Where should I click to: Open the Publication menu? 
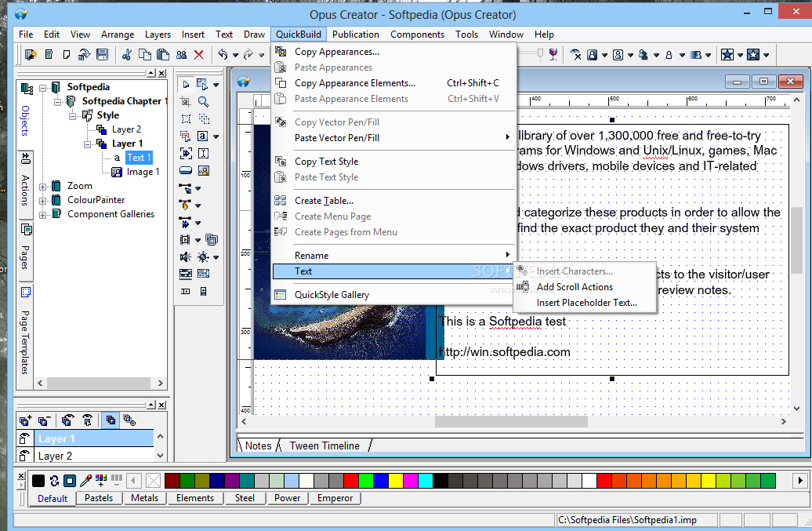pos(356,35)
